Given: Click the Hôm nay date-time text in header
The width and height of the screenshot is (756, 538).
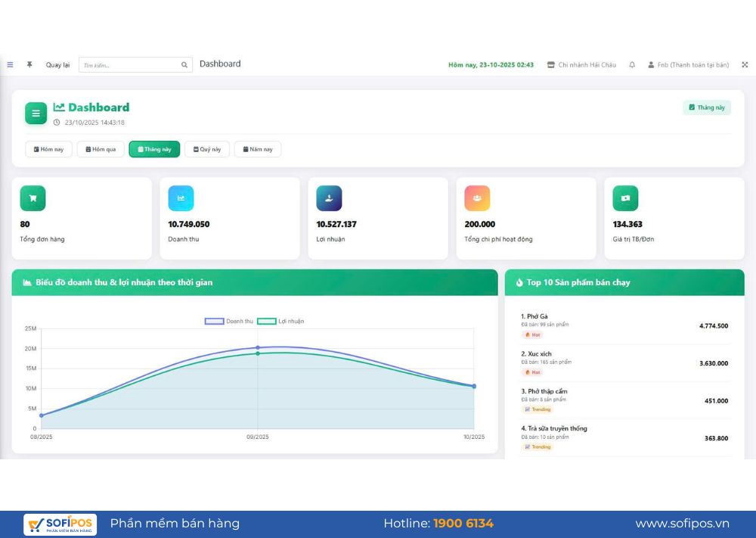Looking at the screenshot, I should pos(491,64).
